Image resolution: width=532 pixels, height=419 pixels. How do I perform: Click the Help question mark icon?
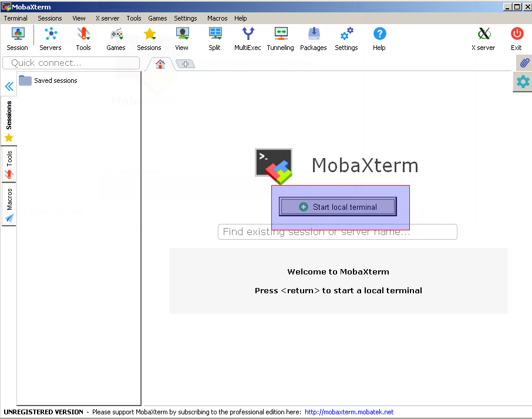click(x=379, y=39)
